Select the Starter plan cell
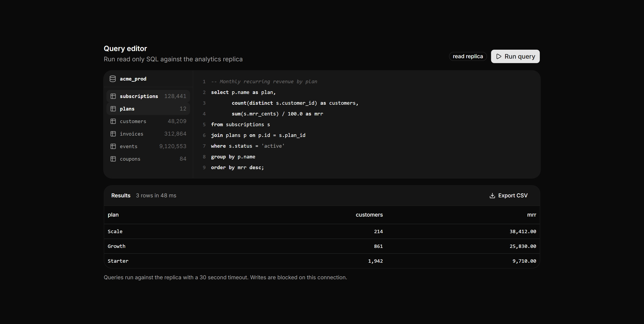The height and width of the screenshot is (324, 644). [118, 261]
